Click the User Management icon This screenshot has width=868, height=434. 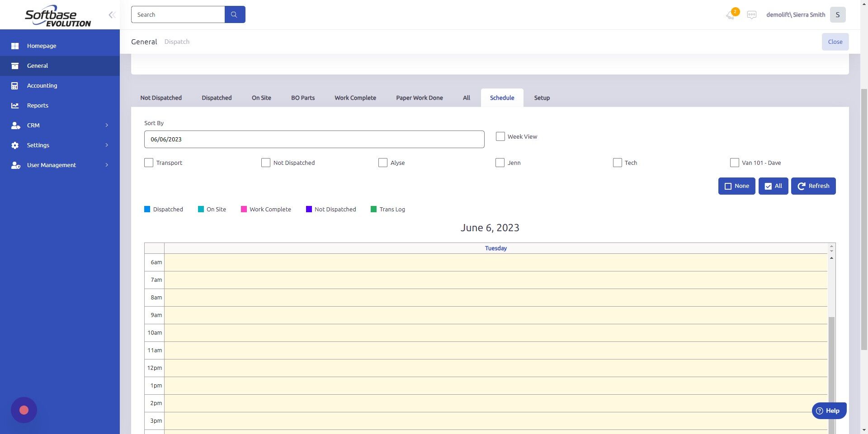coord(15,165)
